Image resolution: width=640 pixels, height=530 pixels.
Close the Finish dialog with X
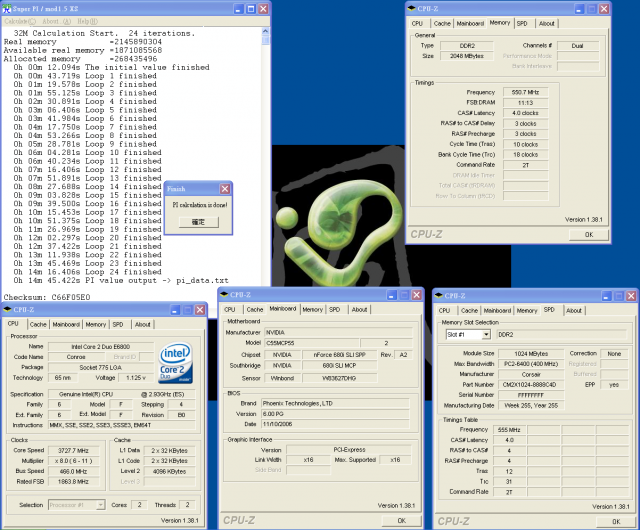click(x=225, y=189)
